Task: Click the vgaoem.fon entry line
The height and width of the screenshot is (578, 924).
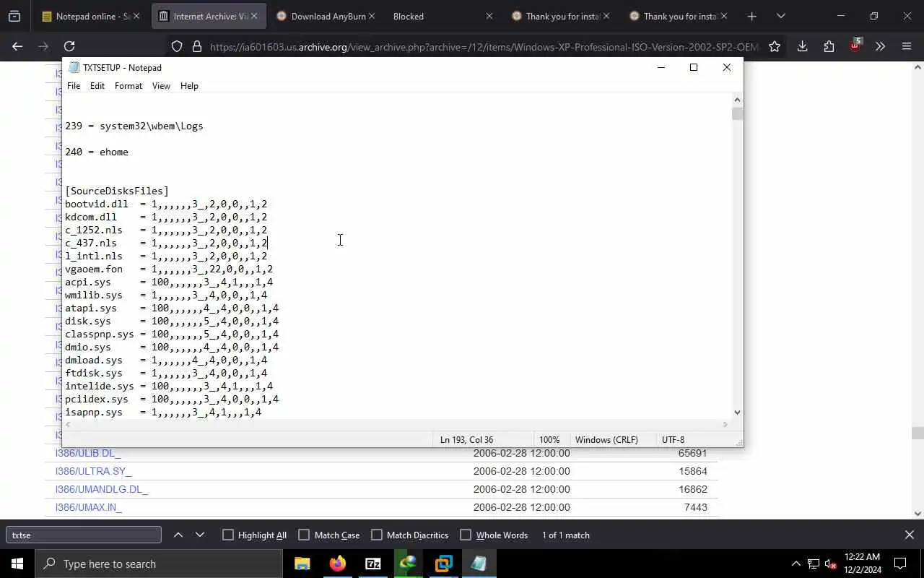Action: pyautogui.click(x=169, y=269)
